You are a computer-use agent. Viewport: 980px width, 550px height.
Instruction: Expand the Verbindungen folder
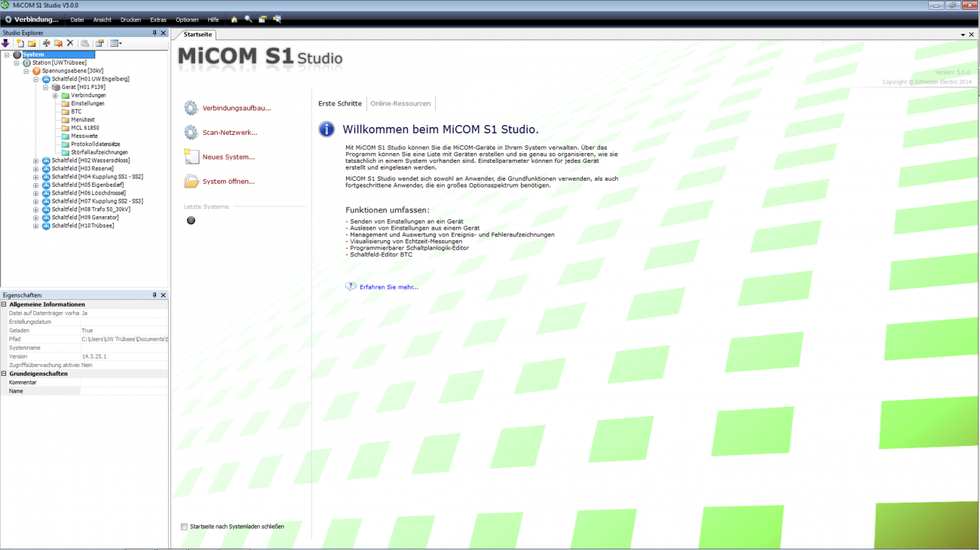56,96
